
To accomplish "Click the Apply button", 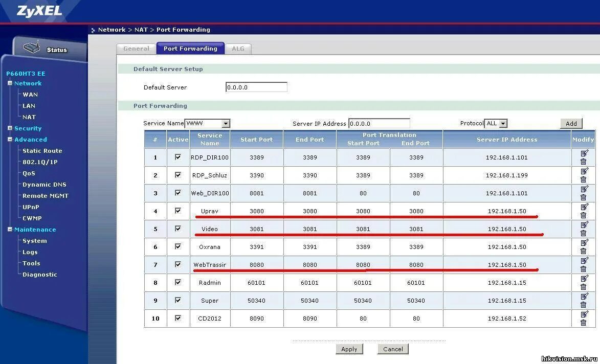I will click(349, 349).
